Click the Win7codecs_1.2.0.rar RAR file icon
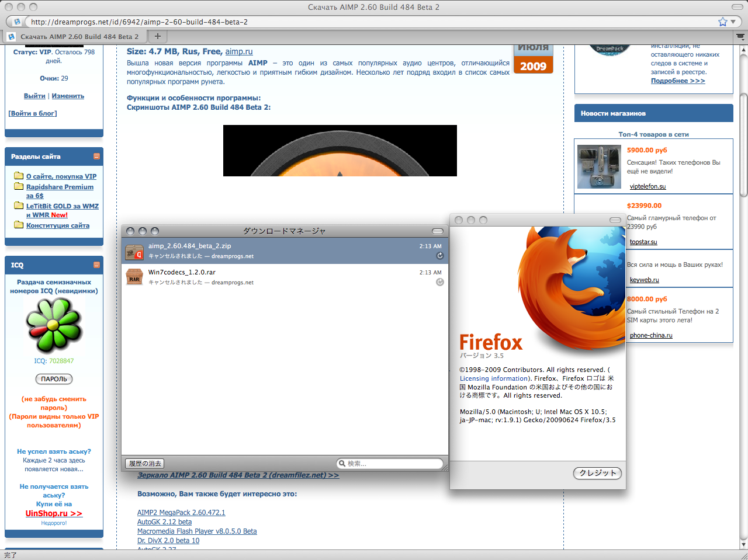The image size is (748, 560). coord(134,277)
